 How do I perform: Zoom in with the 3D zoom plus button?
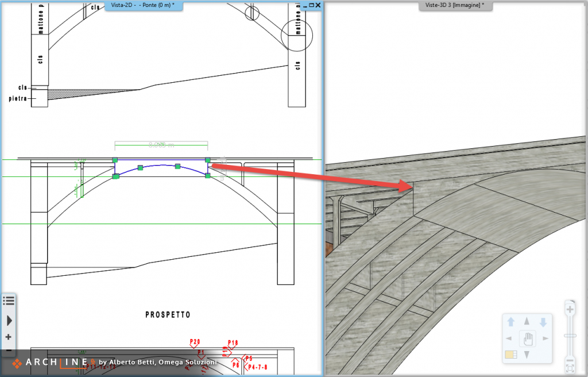click(570, 310)
